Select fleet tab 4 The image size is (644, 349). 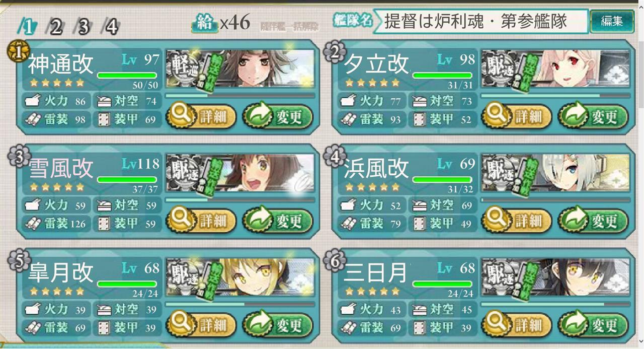point(111,27)
